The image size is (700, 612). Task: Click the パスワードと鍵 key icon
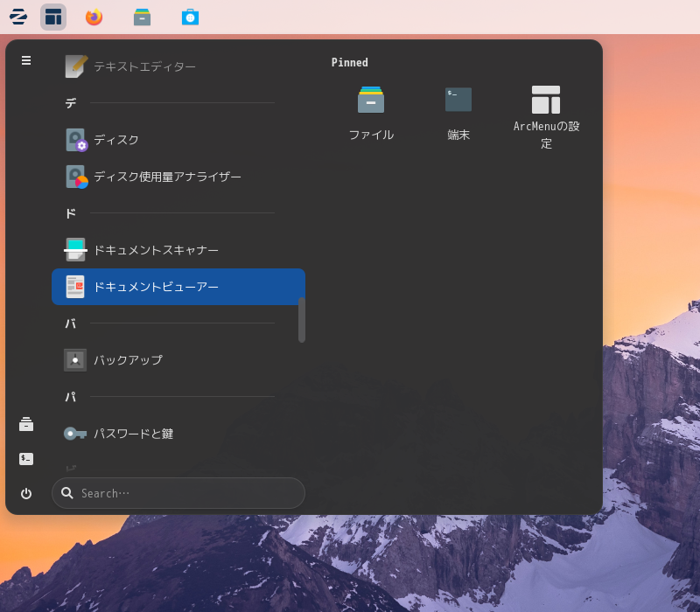click(75, 433)
